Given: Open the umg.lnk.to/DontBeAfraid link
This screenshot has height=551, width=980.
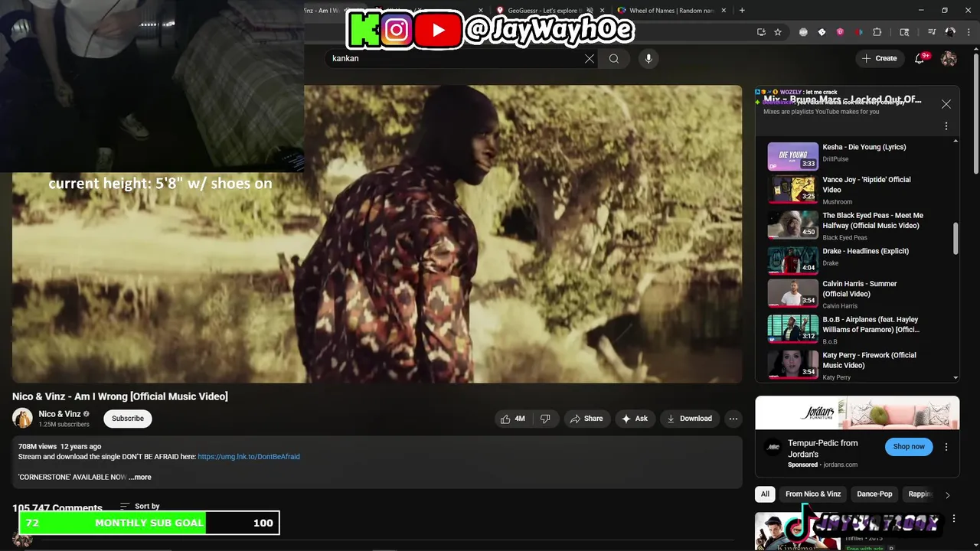Looking at the screenshot, I should tap(249, 457).
